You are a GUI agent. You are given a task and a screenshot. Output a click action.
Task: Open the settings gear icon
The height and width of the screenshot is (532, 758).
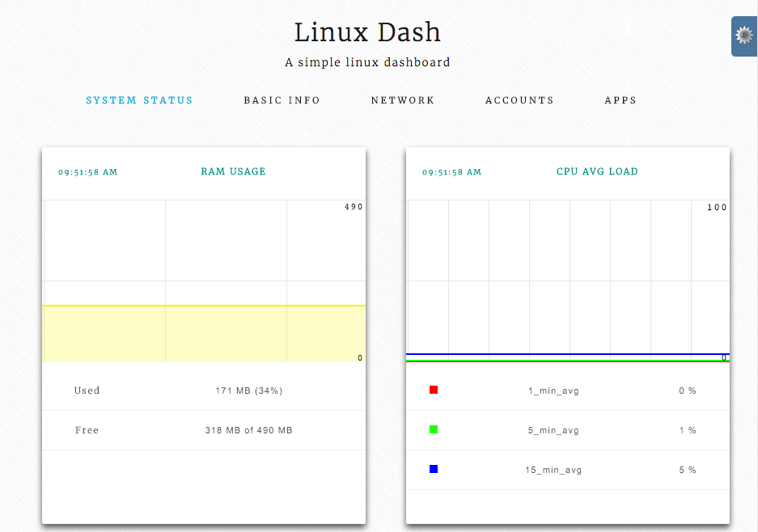[743, 36]
